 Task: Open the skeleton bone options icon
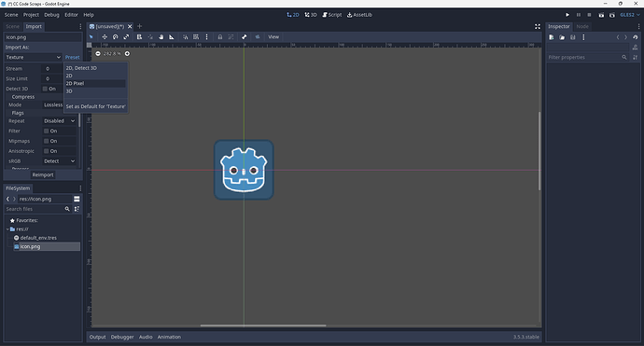[x=245, y=37]
